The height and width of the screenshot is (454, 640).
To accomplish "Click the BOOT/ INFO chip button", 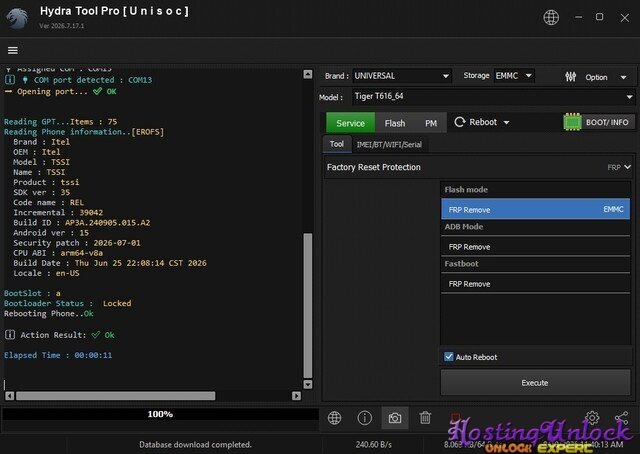I will coord(598,122).
